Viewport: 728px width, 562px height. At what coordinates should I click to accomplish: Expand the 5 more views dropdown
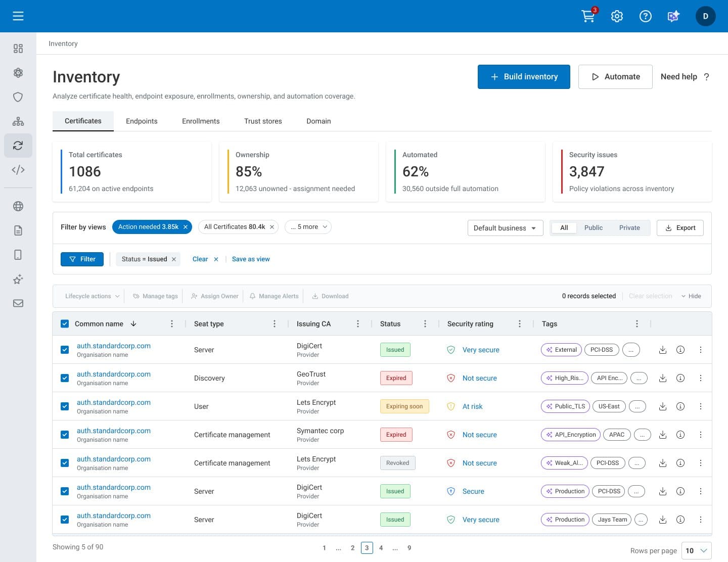click(308, 227)
